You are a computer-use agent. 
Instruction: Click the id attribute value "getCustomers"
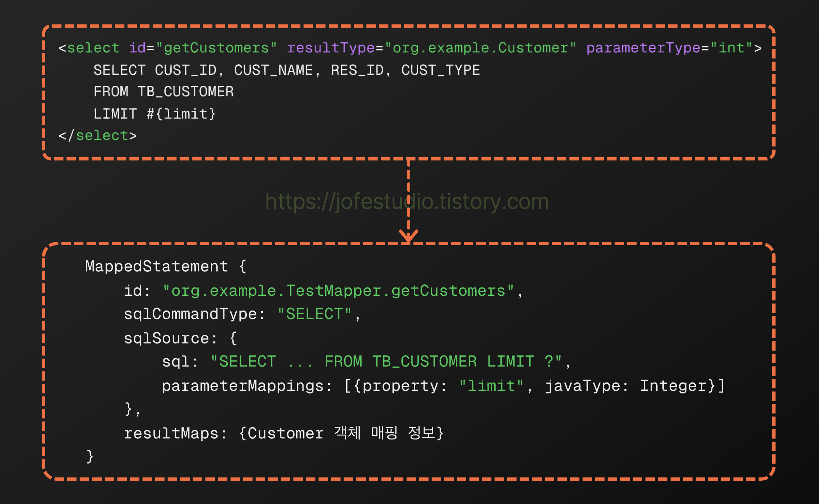[216, 48]
